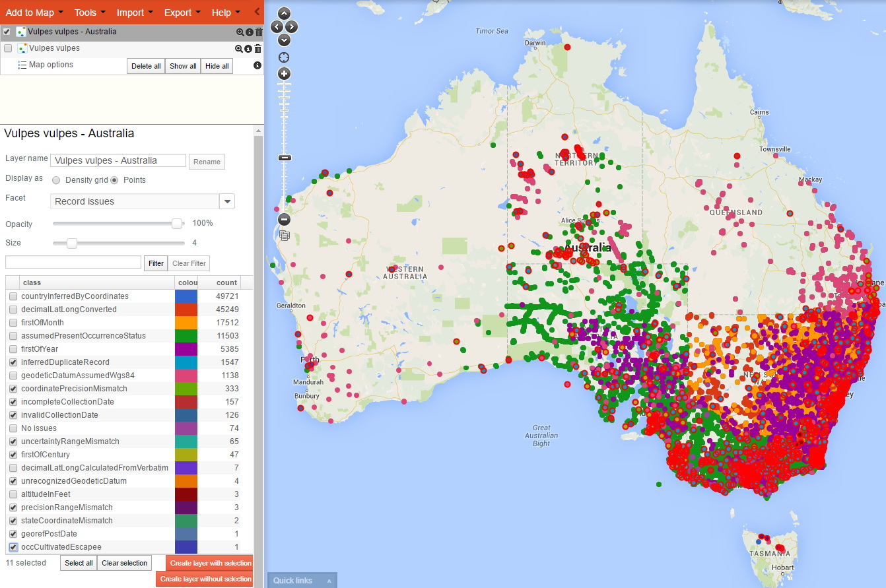Image resolution: width=886 pixels, height=588 pixels.
Task: Open the Export menu
Action: click(x=182, y=13)
